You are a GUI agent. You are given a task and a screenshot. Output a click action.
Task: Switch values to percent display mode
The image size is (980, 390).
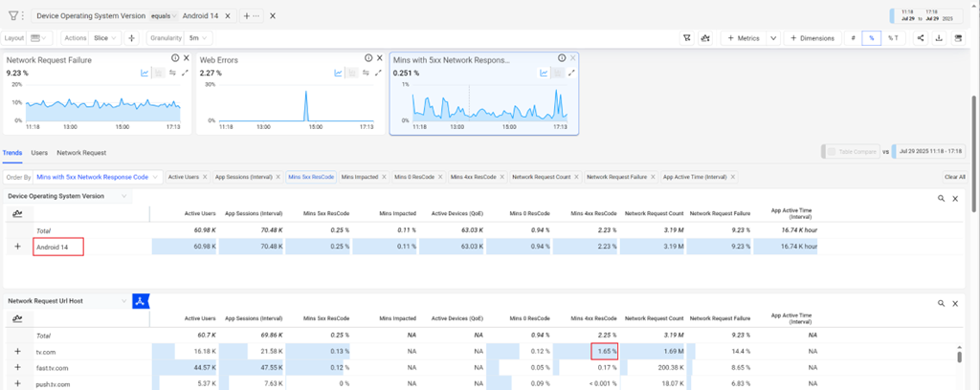click(x=872, y=38)
